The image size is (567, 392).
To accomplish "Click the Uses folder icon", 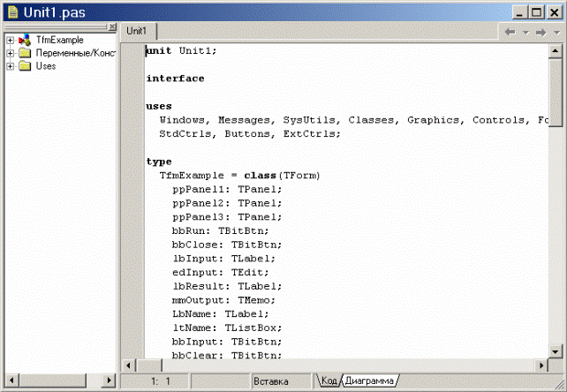I will point(25,66).
